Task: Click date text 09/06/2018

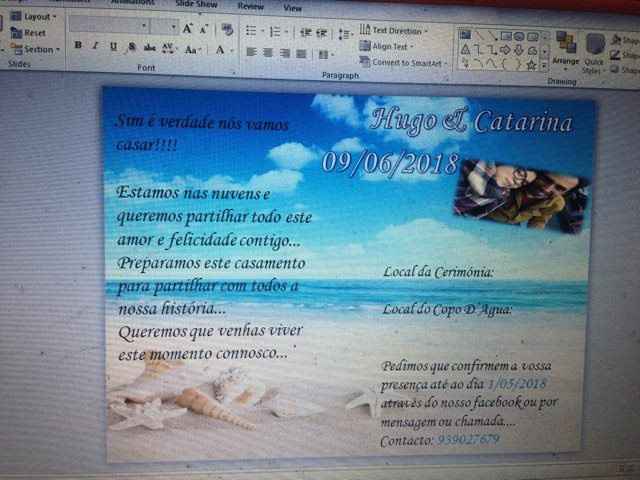Action: (x=391, y=164)
